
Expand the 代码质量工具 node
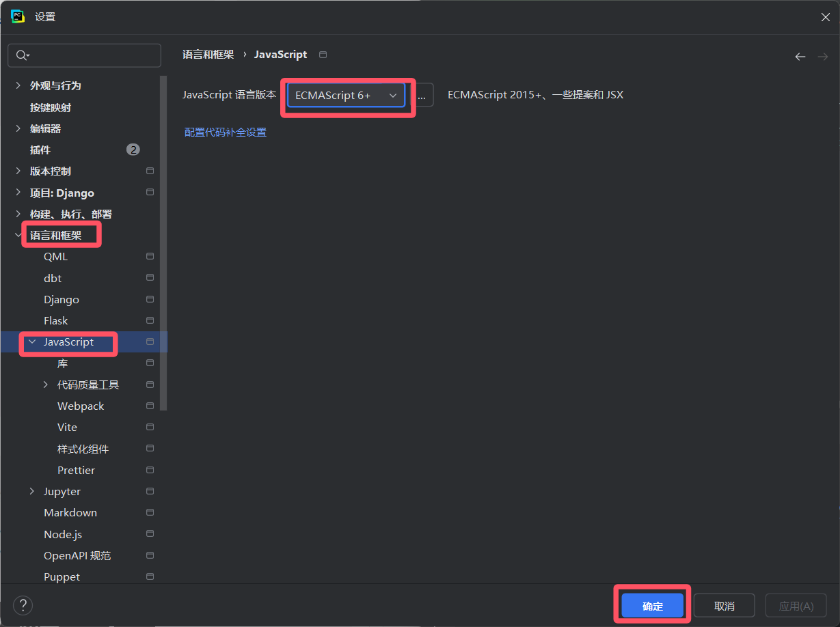point(46,385)
